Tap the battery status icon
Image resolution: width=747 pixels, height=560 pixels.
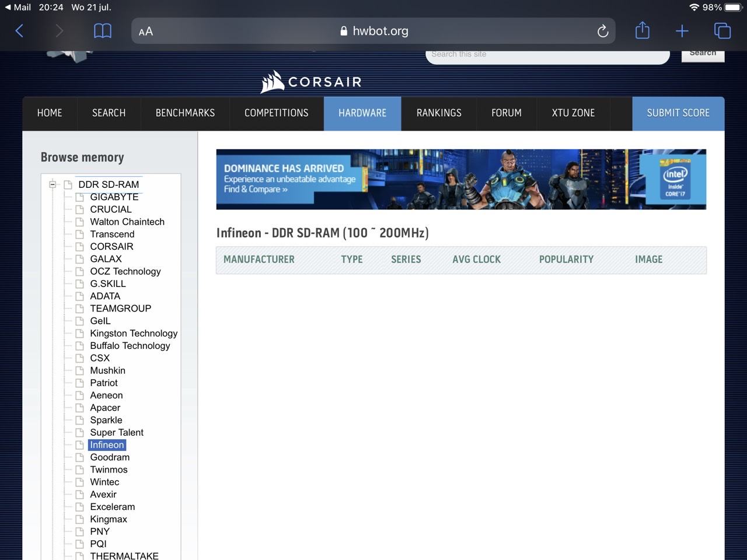tap(733, 7)
